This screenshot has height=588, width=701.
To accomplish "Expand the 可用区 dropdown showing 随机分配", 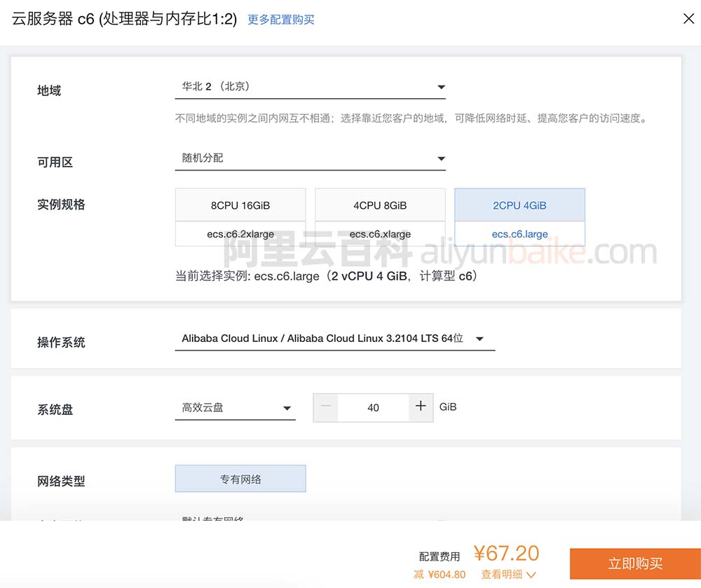I will (x=311, y=158).
